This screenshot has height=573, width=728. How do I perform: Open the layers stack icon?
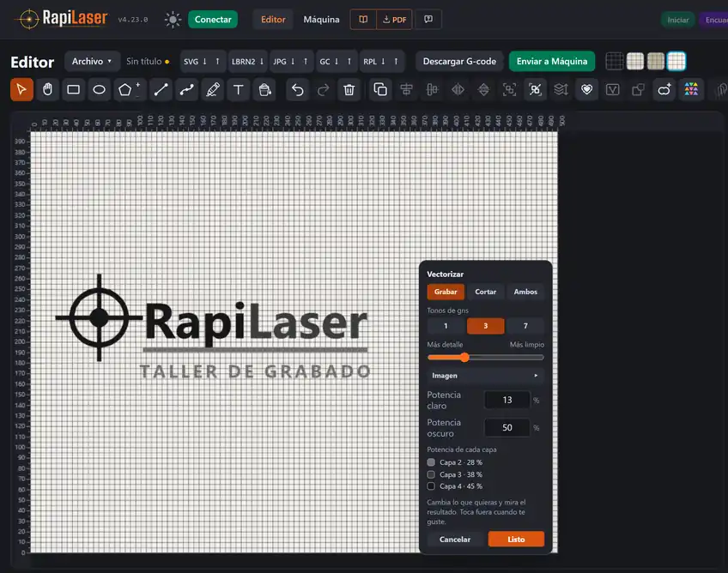click(561, 89)
